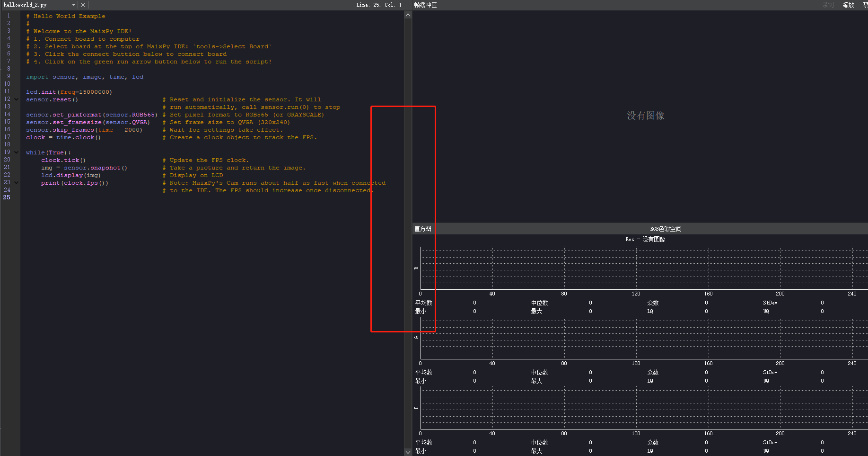Image resolution: width=868 pixels, height=456 pixels.
Task: Click the 中位数 label under the R histogram
Action: pos(539,303)
